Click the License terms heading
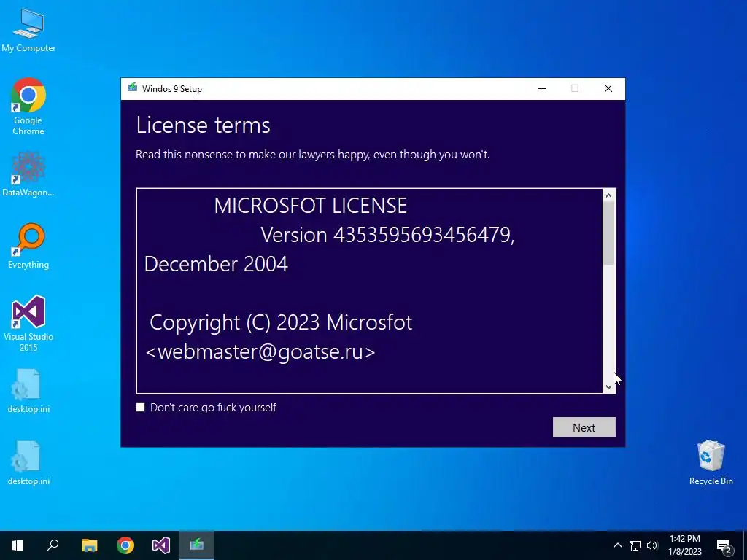Image resolution: width=747 pixels, height=560 pixels. [203, 125]
